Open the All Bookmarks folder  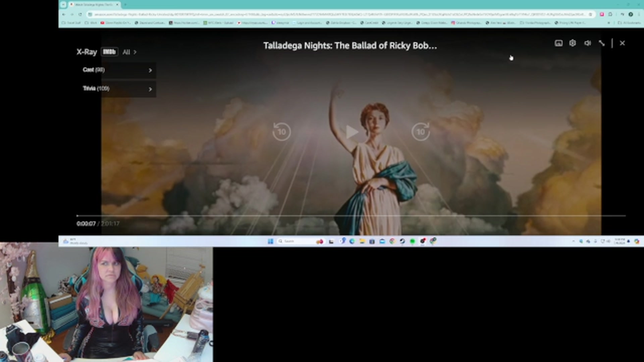(x=629, y=23)
